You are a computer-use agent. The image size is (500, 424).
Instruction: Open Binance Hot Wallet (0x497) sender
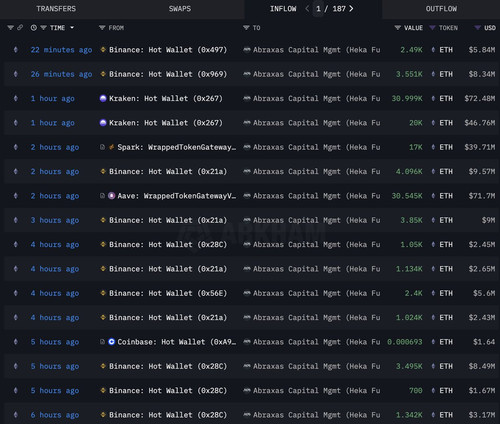[168, 50]
